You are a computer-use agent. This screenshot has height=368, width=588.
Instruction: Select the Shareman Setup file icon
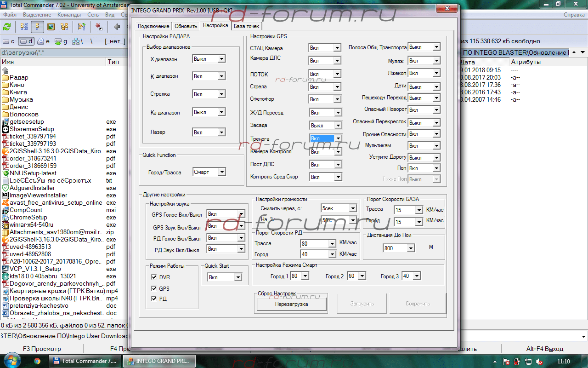[x=6, y=129]
